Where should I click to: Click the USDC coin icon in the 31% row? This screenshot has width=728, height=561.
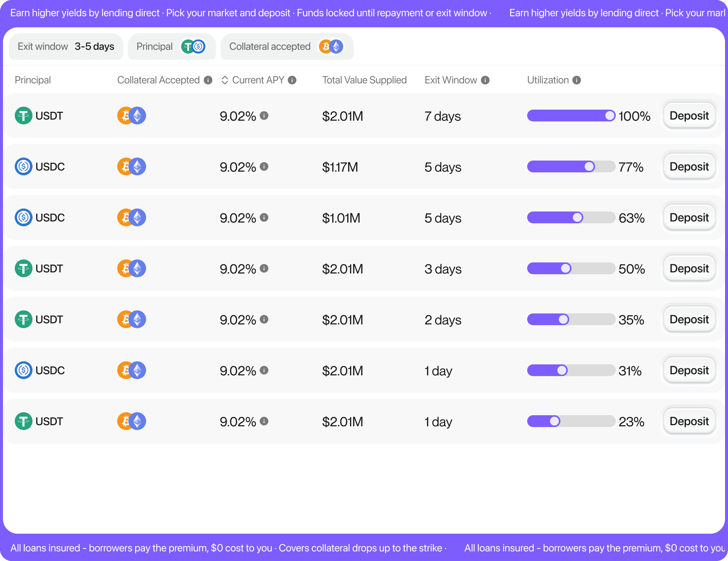click(24, 370)
